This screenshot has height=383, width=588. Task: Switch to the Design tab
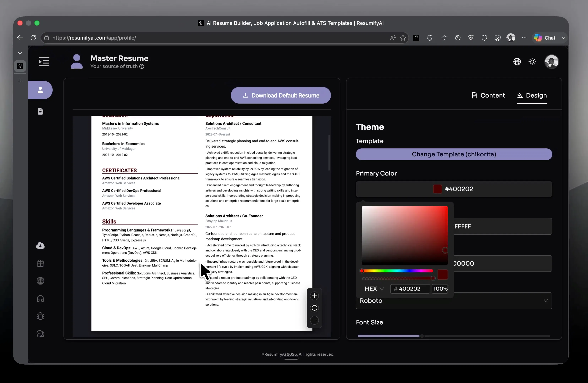[532, 95]
